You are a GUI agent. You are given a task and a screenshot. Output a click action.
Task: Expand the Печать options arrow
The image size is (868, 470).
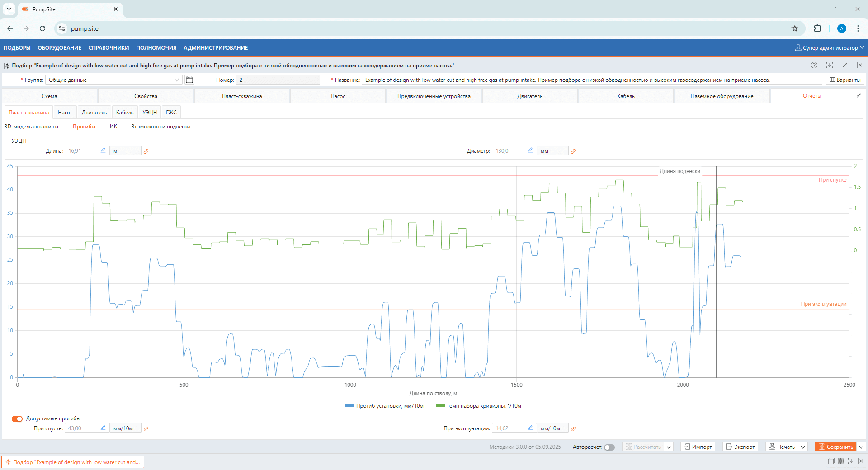pyautogui.click(x=803, y=447)
